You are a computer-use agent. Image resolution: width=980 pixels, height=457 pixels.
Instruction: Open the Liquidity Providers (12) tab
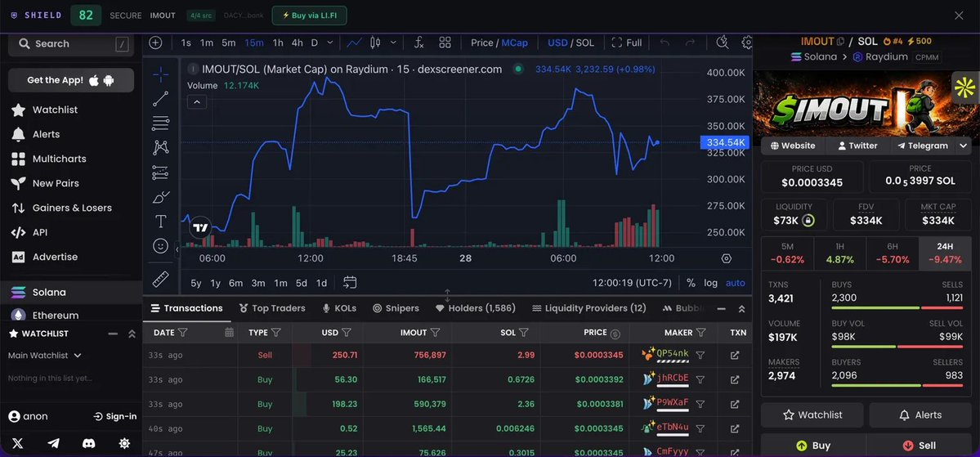[x=588, y=308]
